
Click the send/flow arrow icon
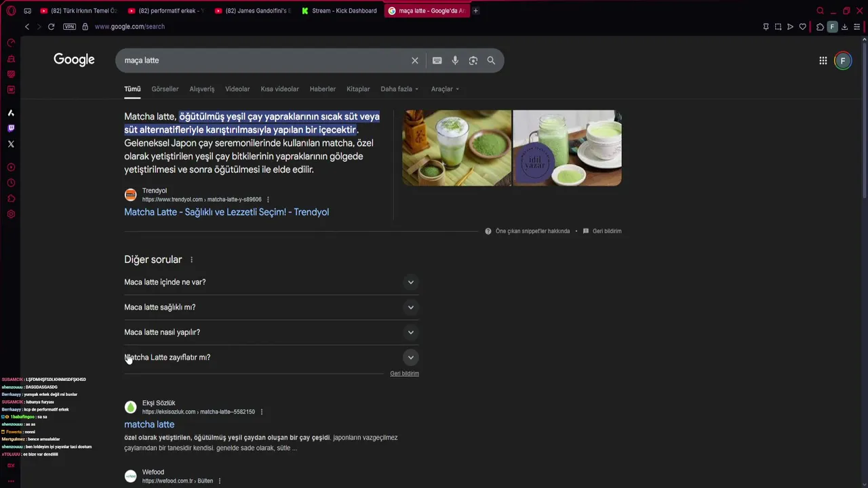click(790, 26)
